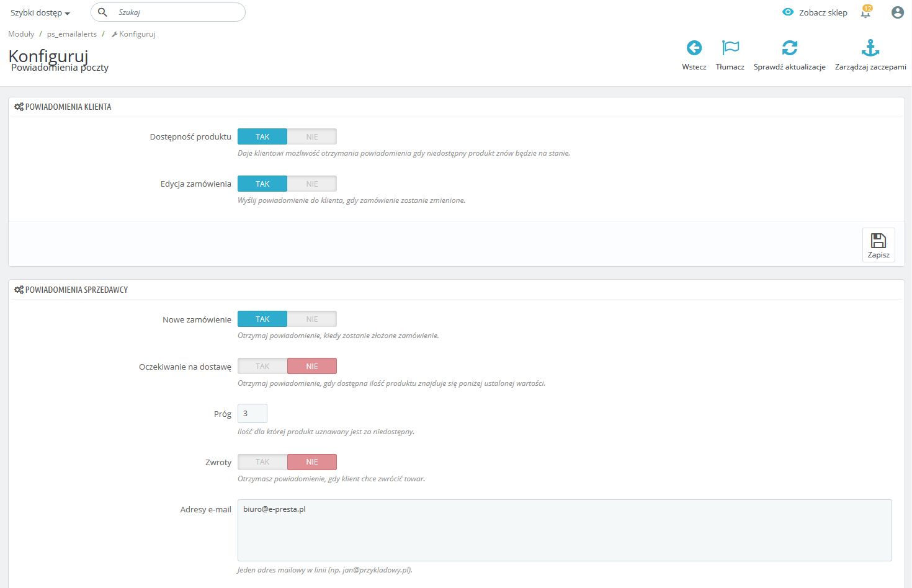
Task: Click the notifications bell icon
Action: pos(865,12)
